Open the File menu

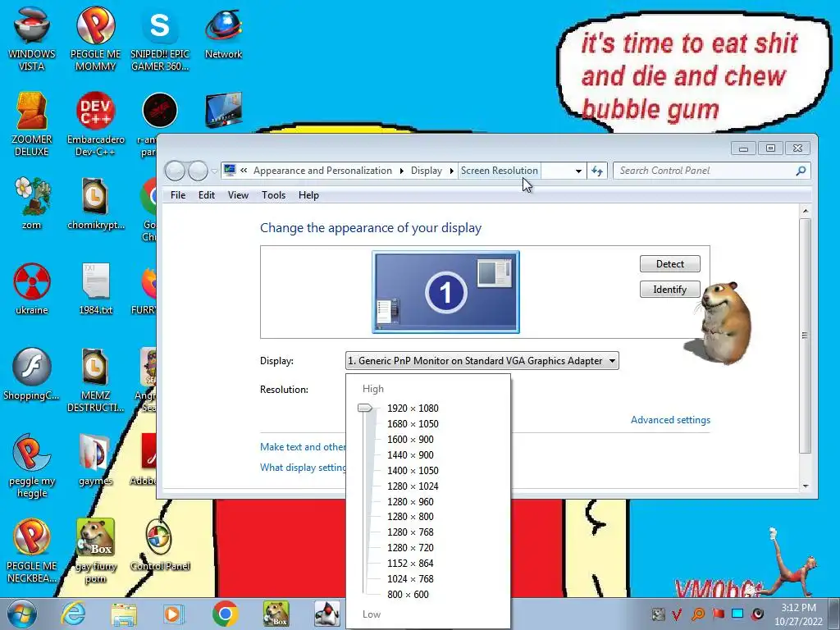[178, 195]
